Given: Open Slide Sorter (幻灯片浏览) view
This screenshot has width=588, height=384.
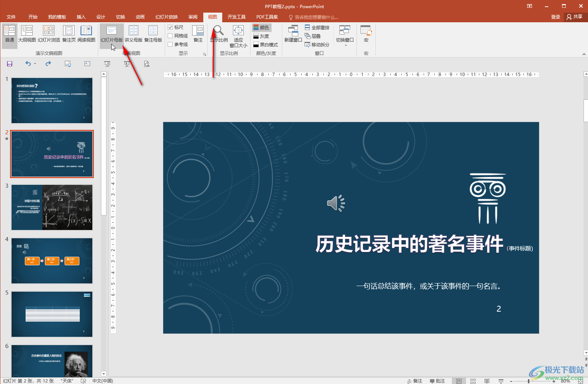Looking at the screenshot, I should coord(49,34).
